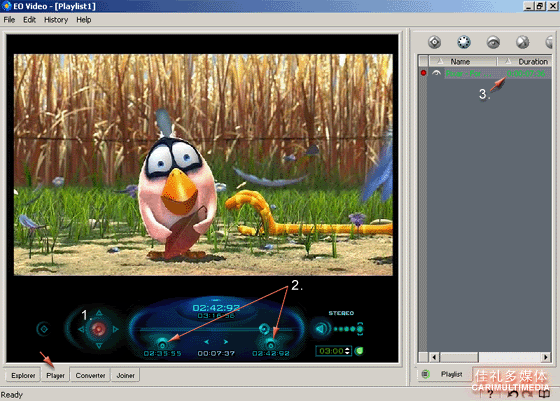The height and width of the screenshot is (401, 560).
Task: Click left arrow on player navigation pad
Action: pyautogui.click(x=81, y=329)
